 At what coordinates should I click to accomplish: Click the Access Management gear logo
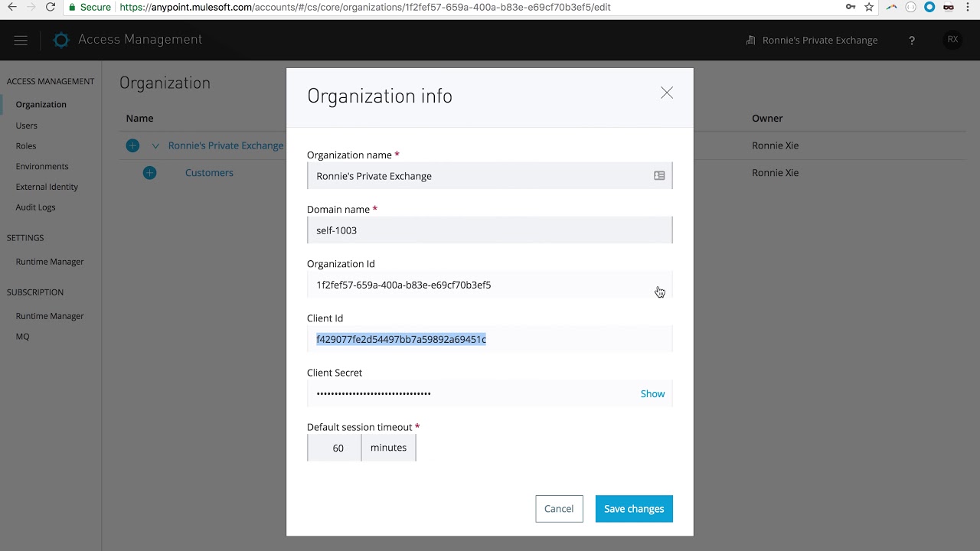[x=61, y=41]
